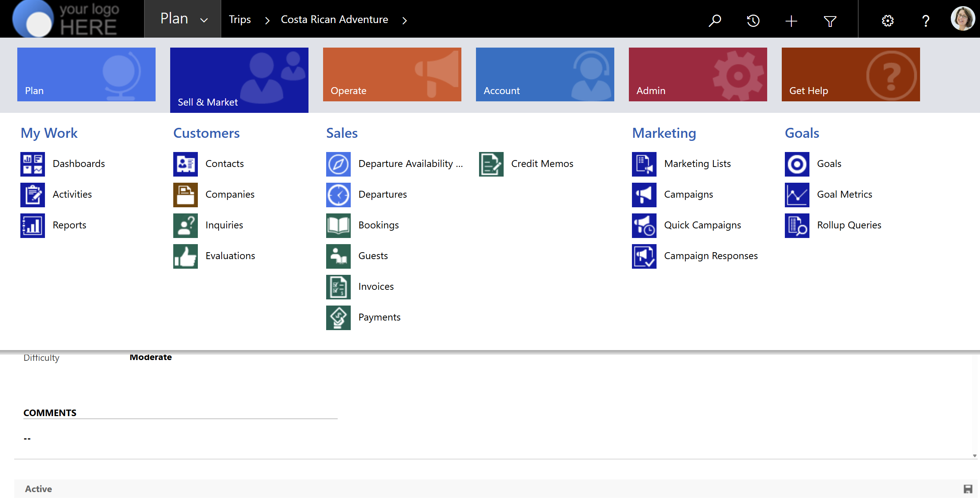The height and width of the screenshot is (499, 980).
Task: Go to Campaign Responses
Action: (x=711, y=256)
